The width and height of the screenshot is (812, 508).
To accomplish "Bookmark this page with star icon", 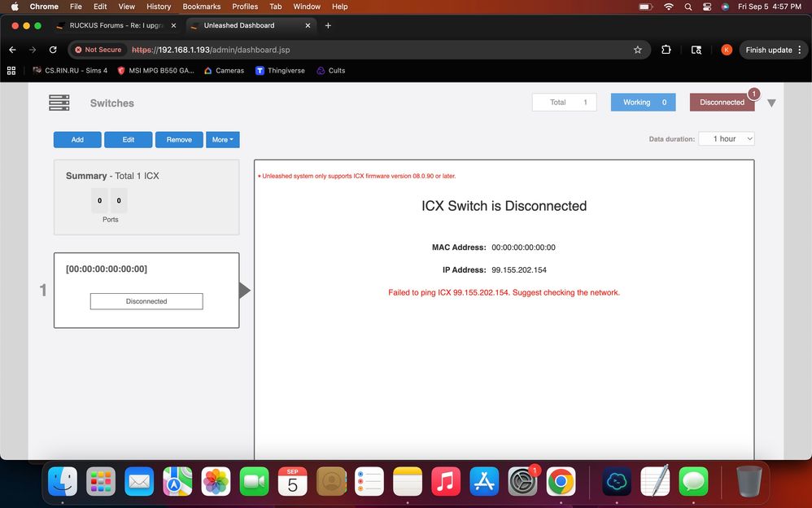I will [x=637, y=50].
